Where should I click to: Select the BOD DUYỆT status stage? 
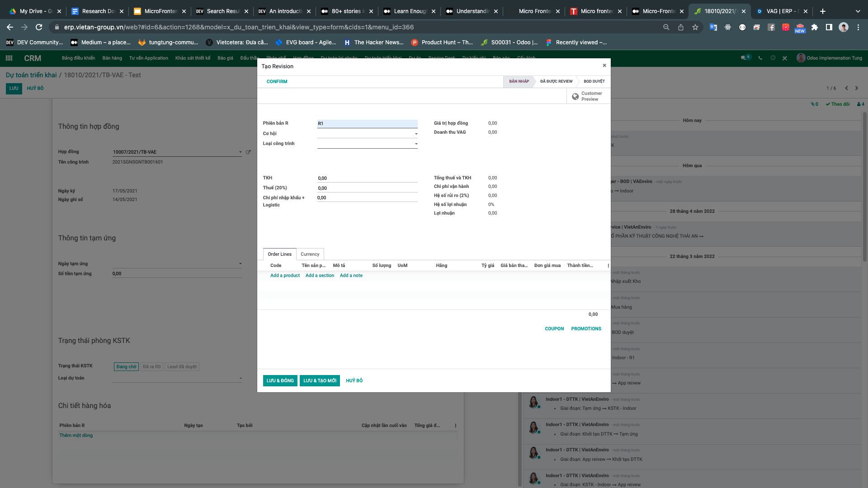click(594, 81)
